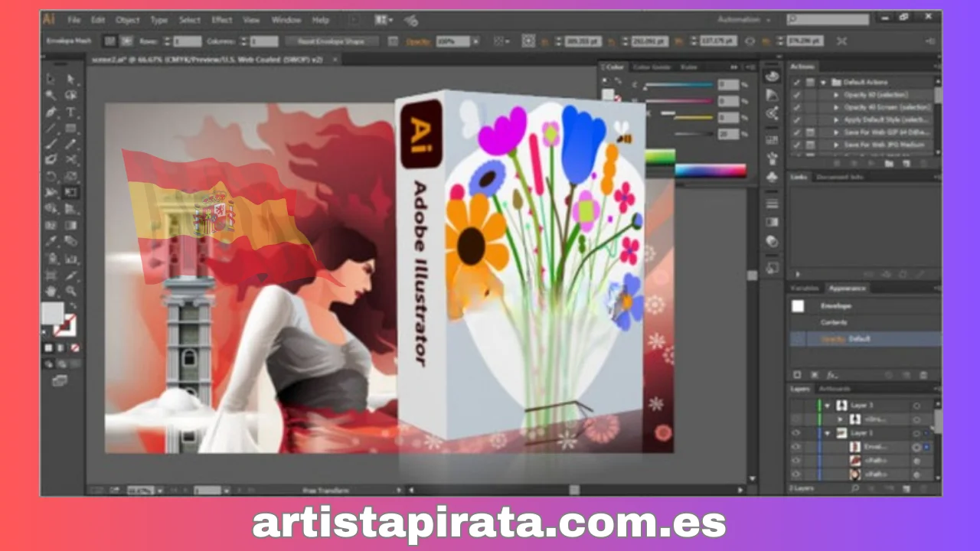This screenshot has height=551, width=980.
Task: Toggle checkmark for Opacity 40 Screen action
Action: pos(797,107)
